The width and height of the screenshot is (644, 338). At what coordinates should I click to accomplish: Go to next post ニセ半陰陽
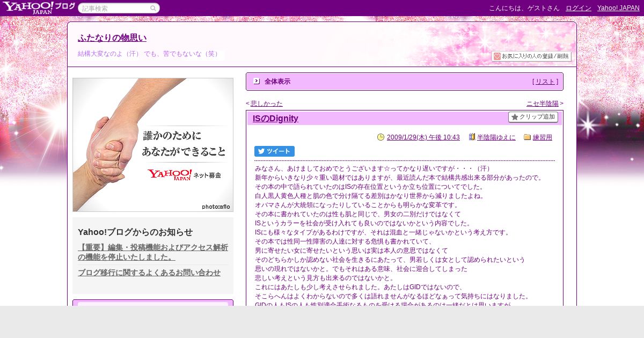(x=543, y=104)
